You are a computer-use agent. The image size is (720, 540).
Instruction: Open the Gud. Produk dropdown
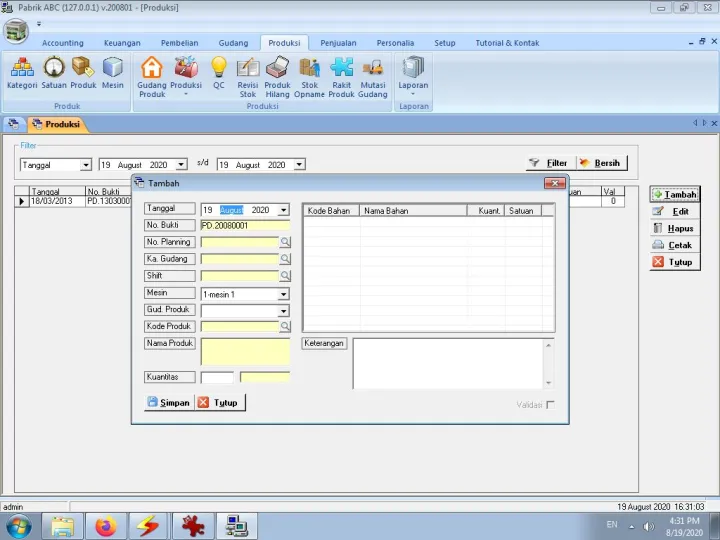point(283,311)
